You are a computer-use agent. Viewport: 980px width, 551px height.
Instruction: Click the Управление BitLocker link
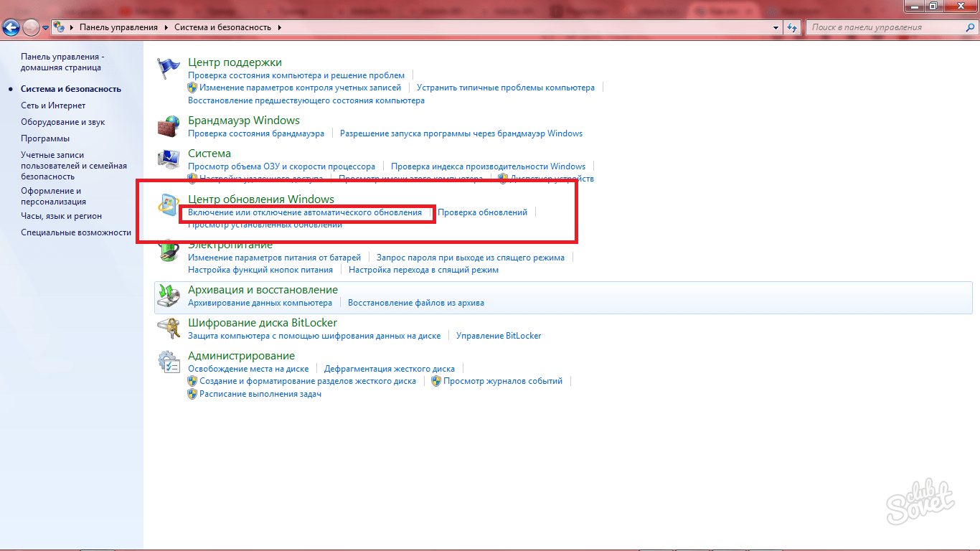pos(499,336)
